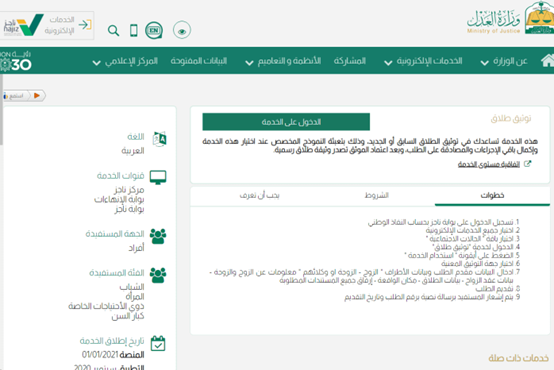Click the مركز ناجز channel text
Viewport: 554px width, 370px height.
click(129, 190)
